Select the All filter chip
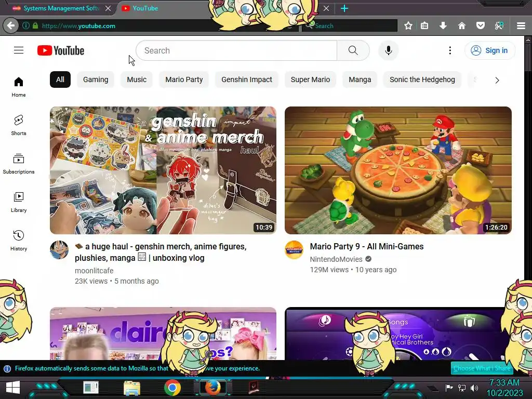532x399 pixels. [x=60, y=79]
